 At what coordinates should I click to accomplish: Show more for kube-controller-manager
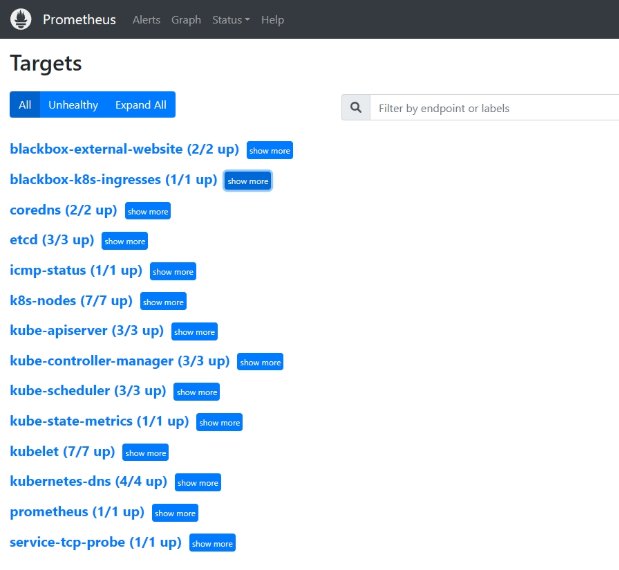(260, 362)
